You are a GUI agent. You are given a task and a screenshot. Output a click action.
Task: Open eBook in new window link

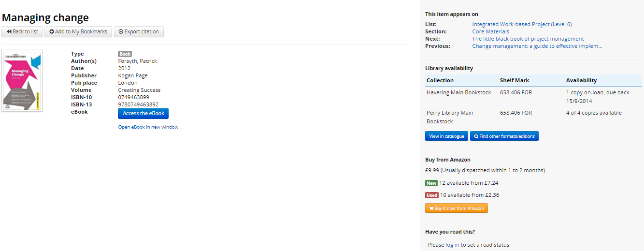[x=148, y=127]
